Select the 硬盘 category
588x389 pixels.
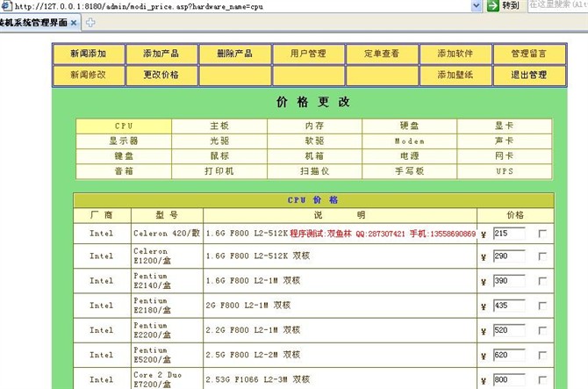pyautogui.click(x=410, y=126)
